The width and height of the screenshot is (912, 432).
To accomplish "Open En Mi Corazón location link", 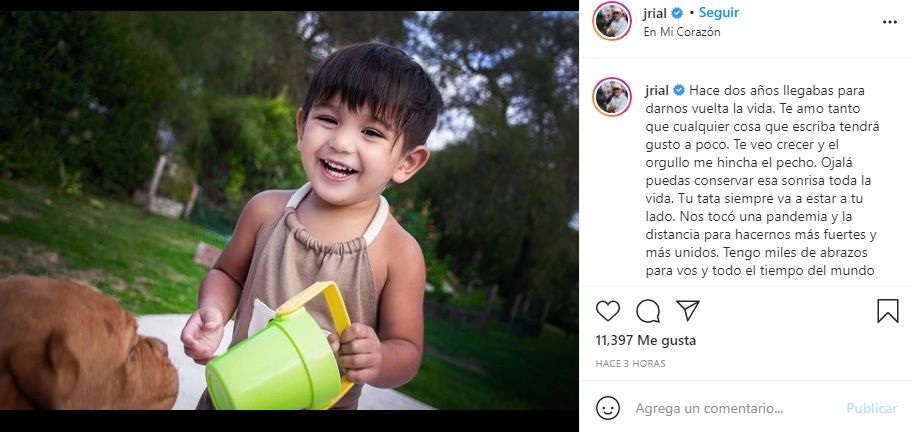I will point(682,32).
